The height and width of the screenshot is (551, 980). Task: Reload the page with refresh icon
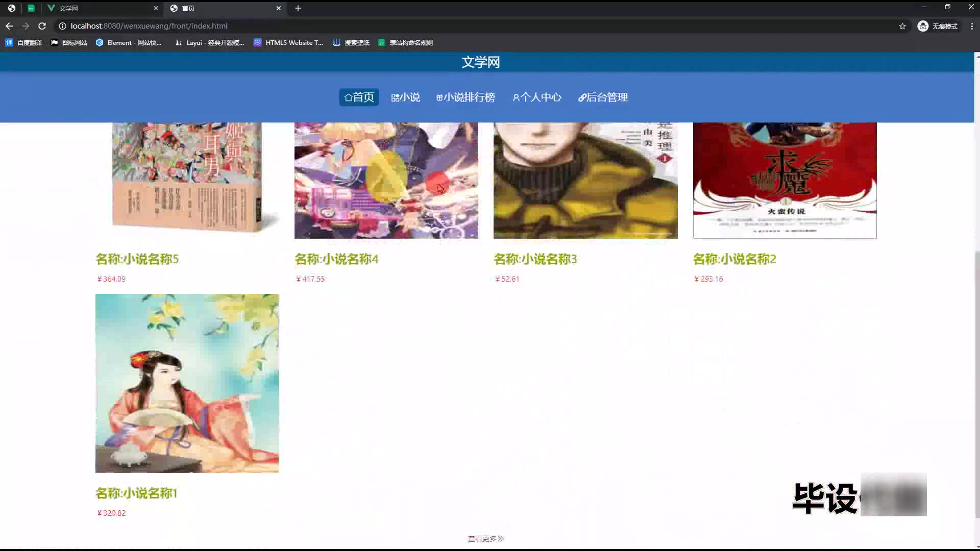42,26
